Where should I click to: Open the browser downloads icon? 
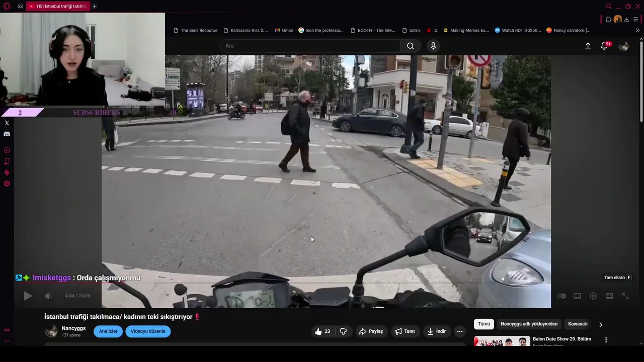(626, 19)
